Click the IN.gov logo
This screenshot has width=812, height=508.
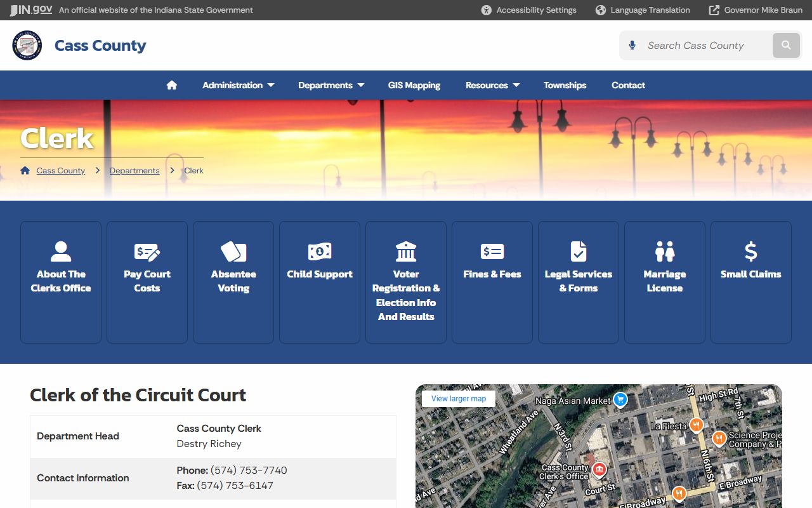pyautogui.click(x=31, y=10)
